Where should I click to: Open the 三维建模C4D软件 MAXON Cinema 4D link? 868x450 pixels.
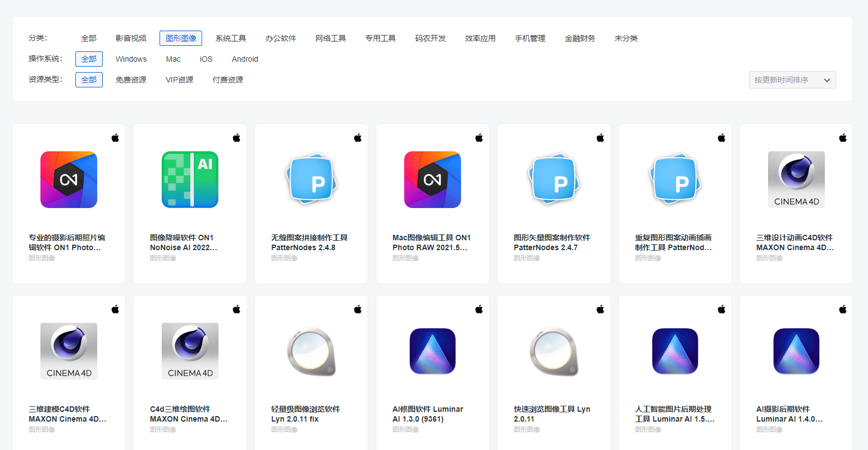(x=68, y=414)
